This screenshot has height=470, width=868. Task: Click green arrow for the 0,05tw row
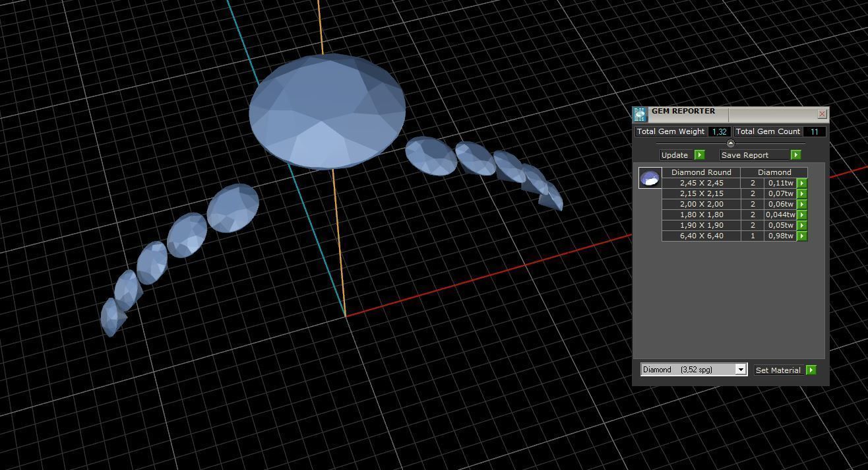point(802,225)
